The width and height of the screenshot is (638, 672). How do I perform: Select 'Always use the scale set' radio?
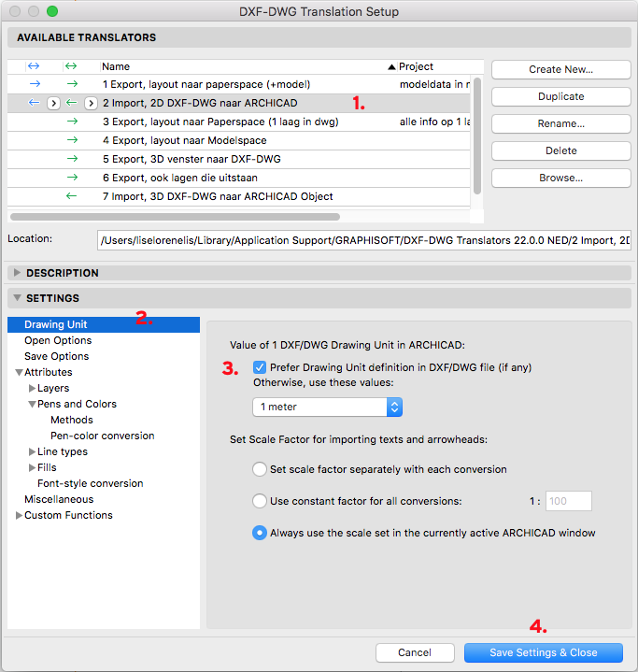click(260, 533)
